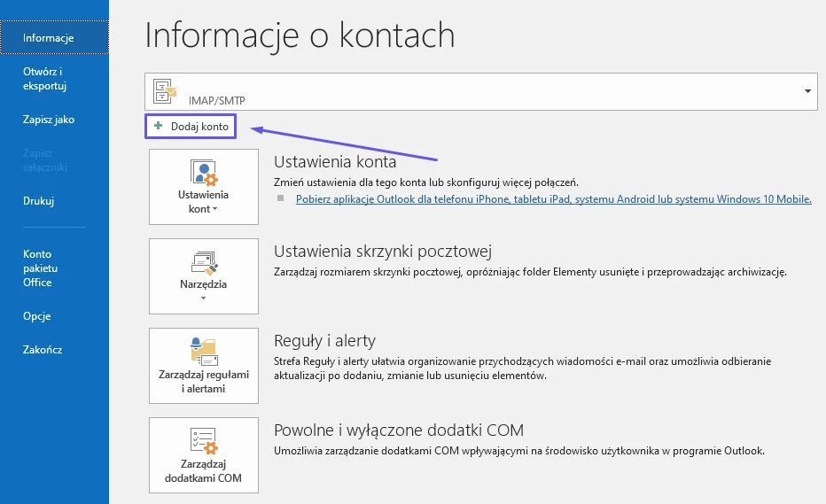The width and height of the screenshot is (826, 504).
Task: Open the Pobierz aplikację Outlook link
Action: pos(554,199)
